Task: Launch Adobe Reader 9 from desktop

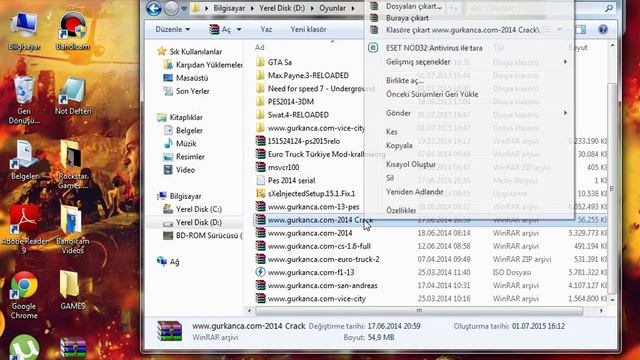Action: click(24, 229)
